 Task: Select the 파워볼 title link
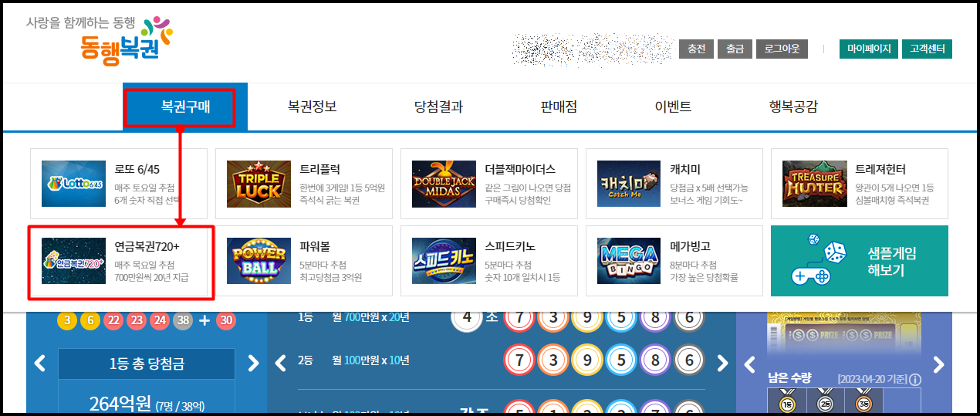(x=315, y=246)
